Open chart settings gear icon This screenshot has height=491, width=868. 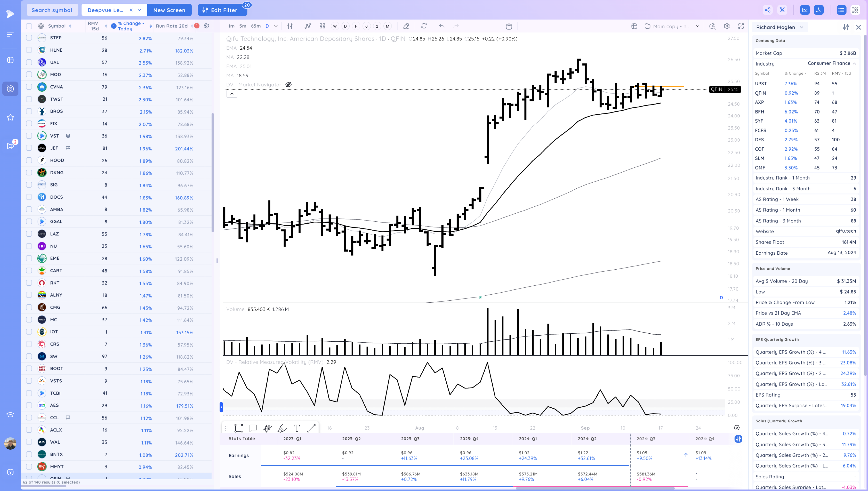(727, 26)
